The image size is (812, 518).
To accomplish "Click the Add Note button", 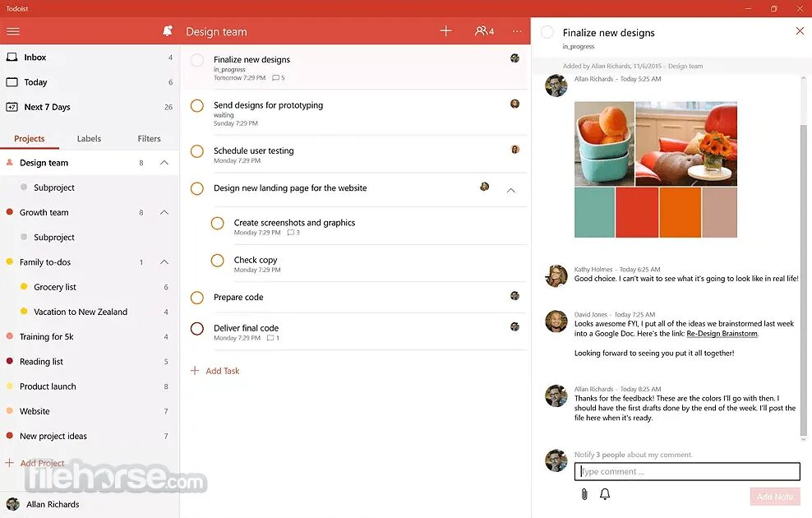I will [x=775, y=497].
